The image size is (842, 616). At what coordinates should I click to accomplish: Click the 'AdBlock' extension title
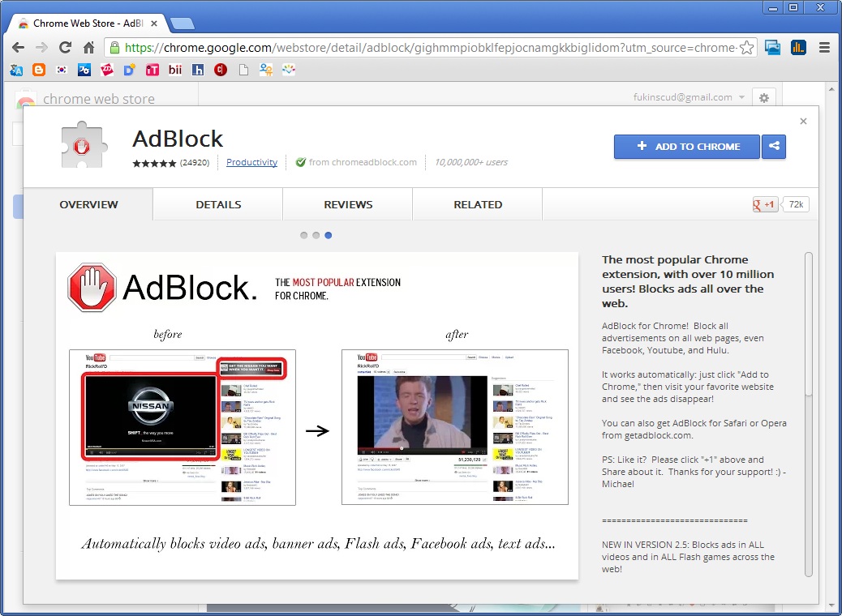(178, 139)
